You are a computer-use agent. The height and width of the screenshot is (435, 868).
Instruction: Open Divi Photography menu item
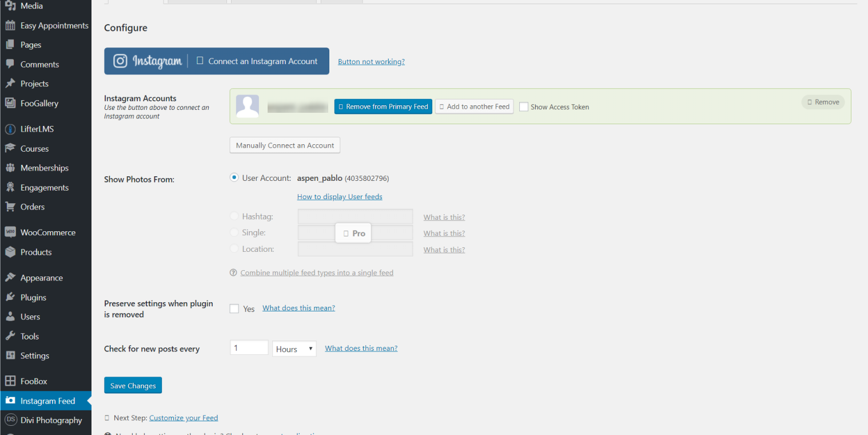(x=46, y=420)
